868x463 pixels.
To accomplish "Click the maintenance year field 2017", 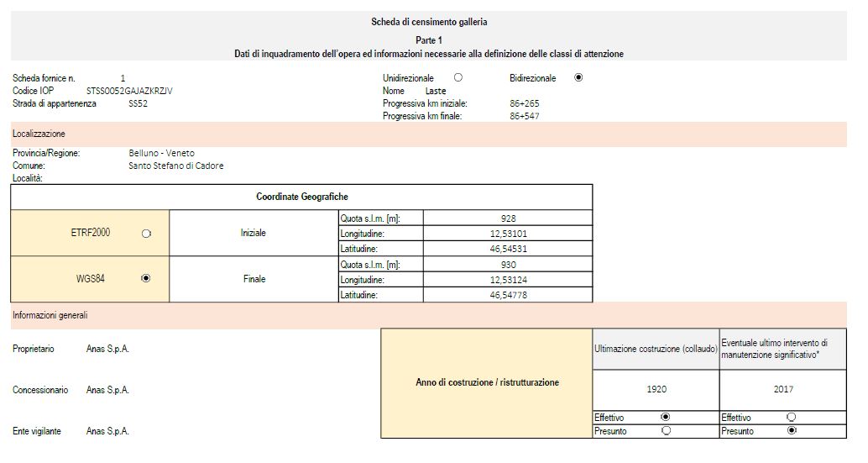I will tap(783, 389).
